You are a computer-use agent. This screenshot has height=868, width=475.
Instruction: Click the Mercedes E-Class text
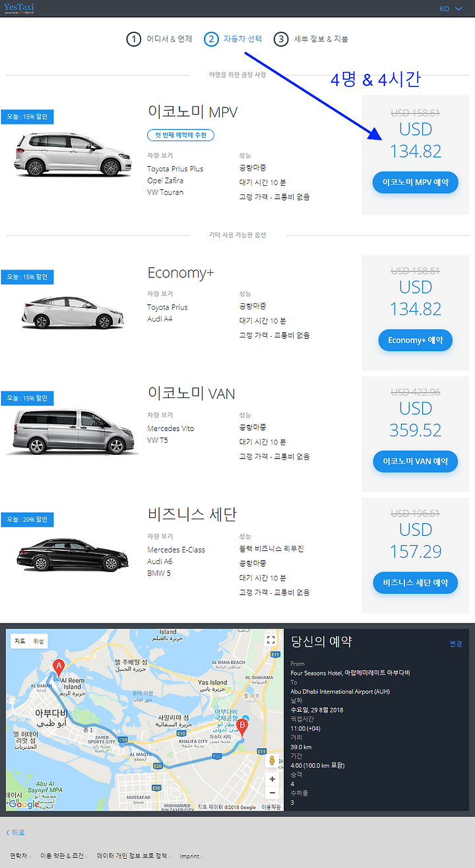176,550
